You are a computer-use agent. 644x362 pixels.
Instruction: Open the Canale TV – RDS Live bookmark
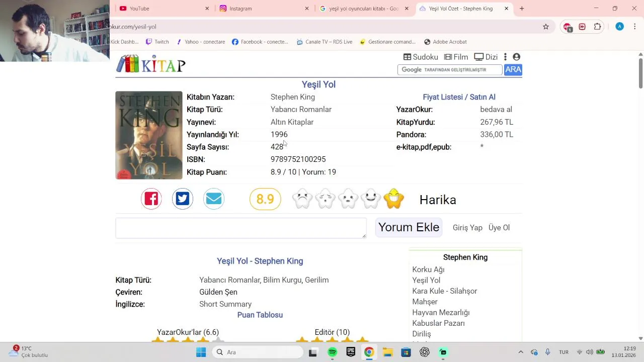[x=325, y=42]
